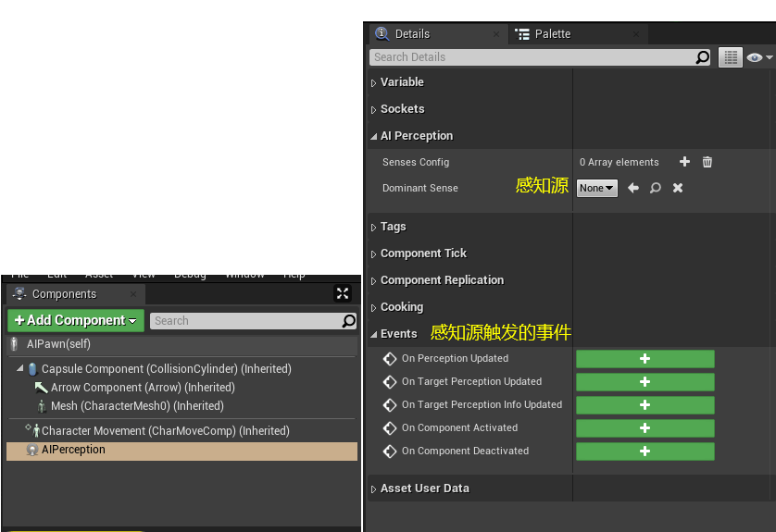Image resolution: width=776 pixels, height=532 pixels.
Task: Click the Mesh skeletal icon
Action: 42,406
